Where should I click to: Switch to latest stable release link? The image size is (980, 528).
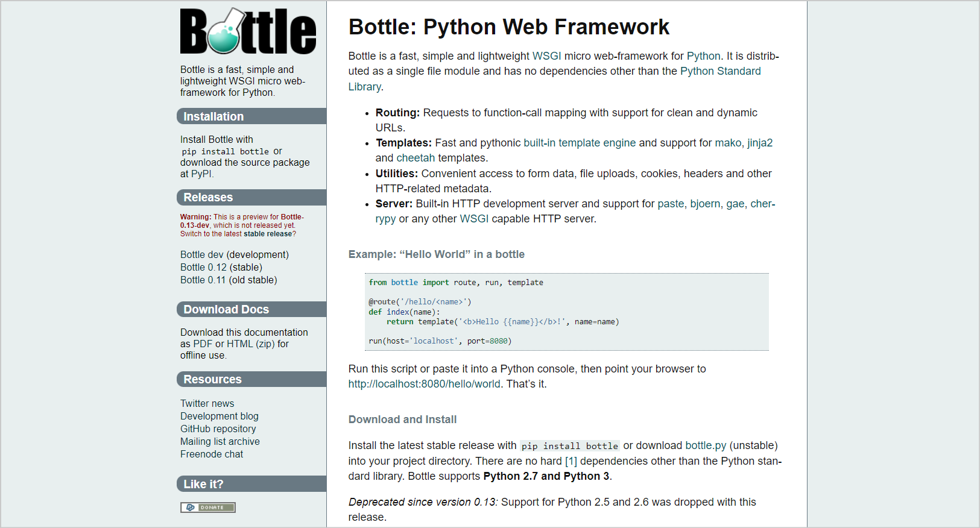click(268, 234)
